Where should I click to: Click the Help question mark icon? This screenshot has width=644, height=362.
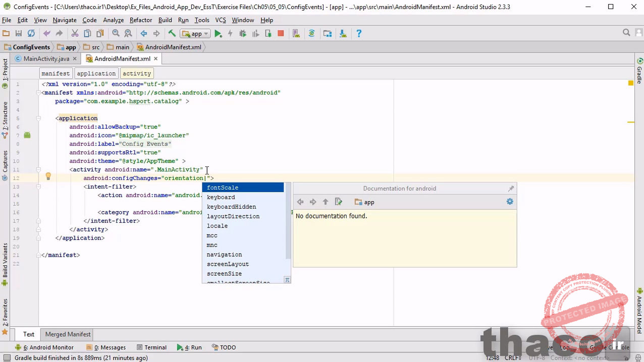pyautogui.click(x=359, y=34)
